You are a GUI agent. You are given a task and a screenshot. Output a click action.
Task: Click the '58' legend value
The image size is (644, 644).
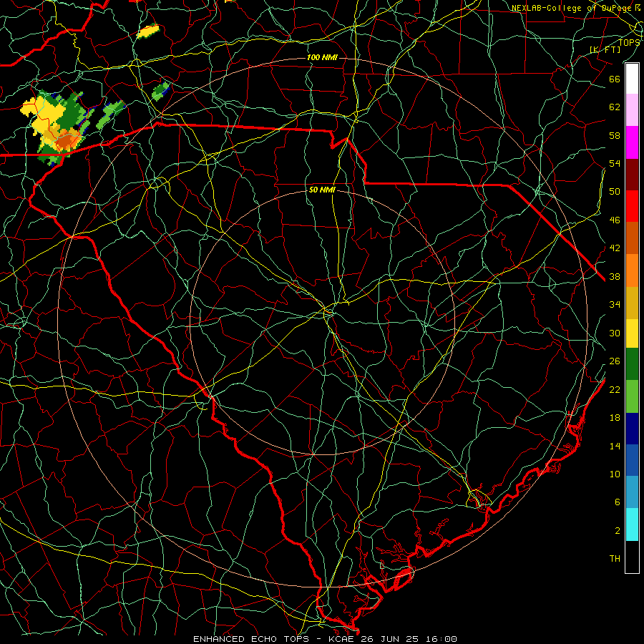pos(615,135)
